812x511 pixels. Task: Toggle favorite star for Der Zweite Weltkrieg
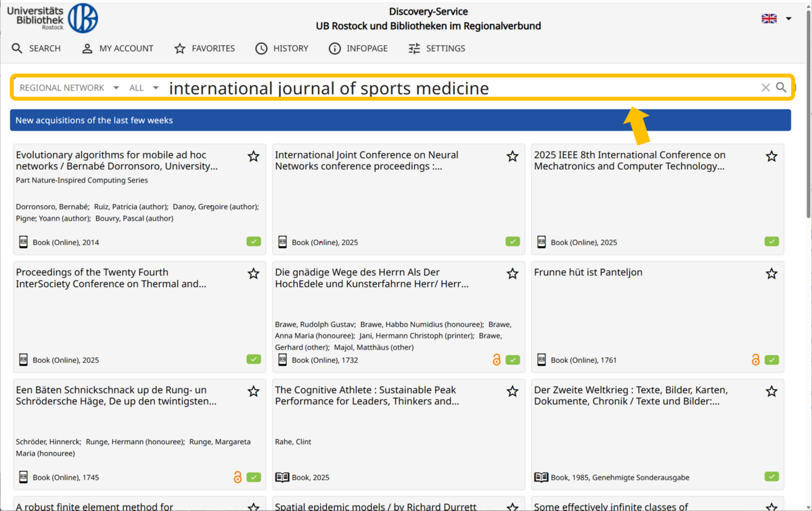point(771,391)
